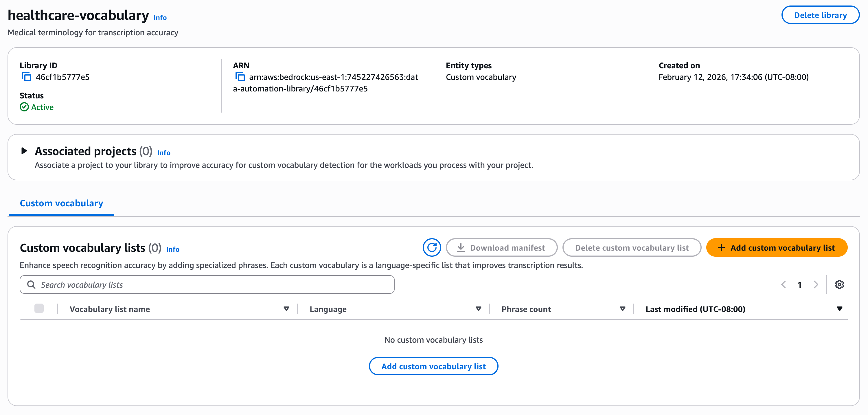Click the Delete library button
This screenshot has width=868, height=415.
click(x=820, y=15)
